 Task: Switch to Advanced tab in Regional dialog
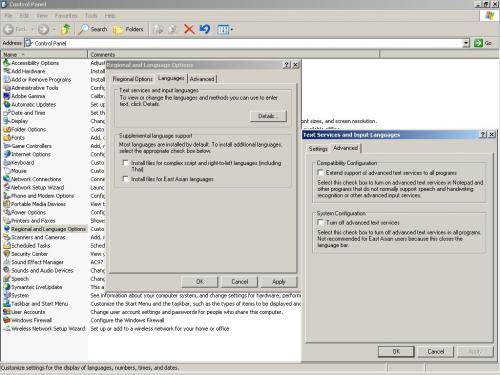pos(202,79)
